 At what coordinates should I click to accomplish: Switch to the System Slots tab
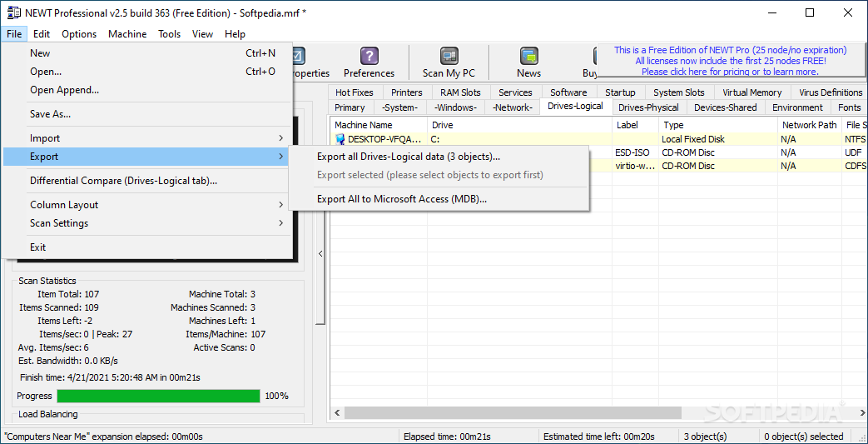coord(679,92)
